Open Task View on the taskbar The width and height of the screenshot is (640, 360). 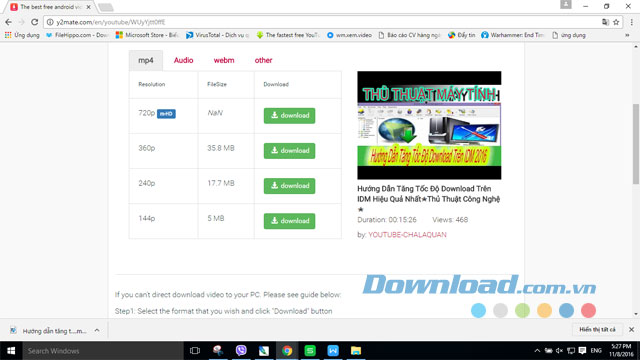coord(195,351)
